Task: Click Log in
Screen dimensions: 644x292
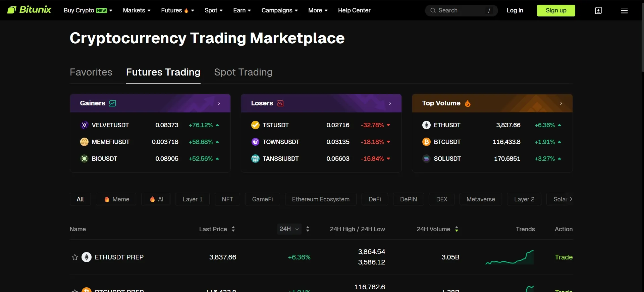Action: [515, 10]
